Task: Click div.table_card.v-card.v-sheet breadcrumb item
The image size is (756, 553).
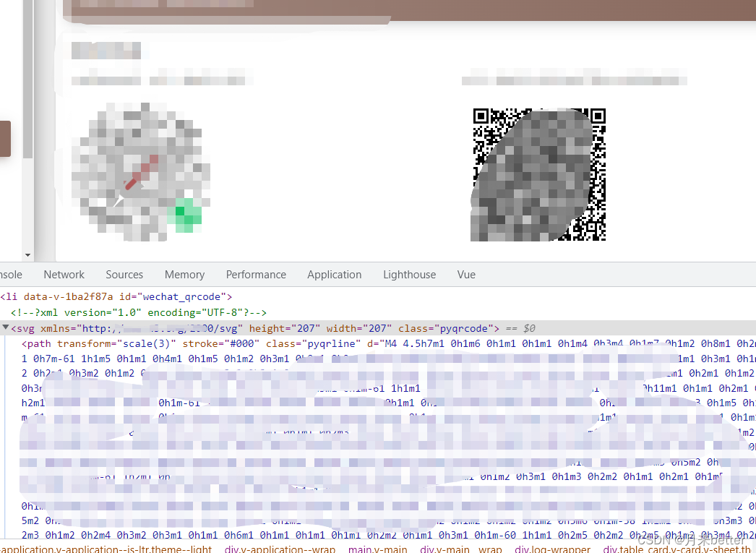Action: click(x=679, y=549)
